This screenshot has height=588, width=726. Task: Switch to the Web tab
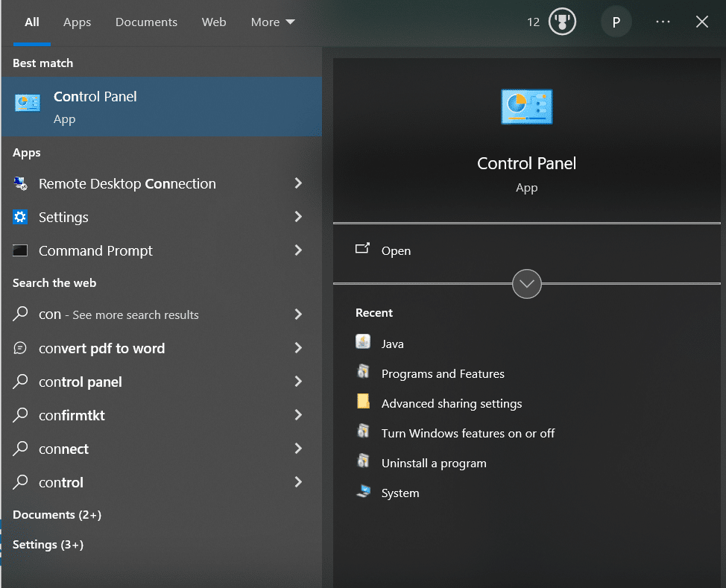click(x=214, y=22)
